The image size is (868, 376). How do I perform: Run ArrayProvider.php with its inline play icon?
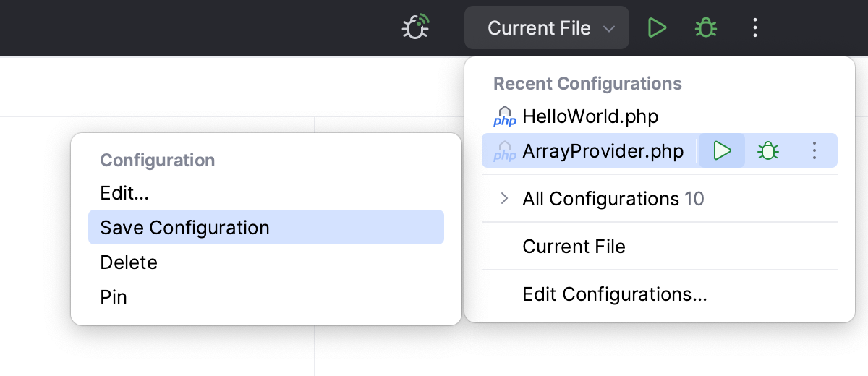click(722, 150)
